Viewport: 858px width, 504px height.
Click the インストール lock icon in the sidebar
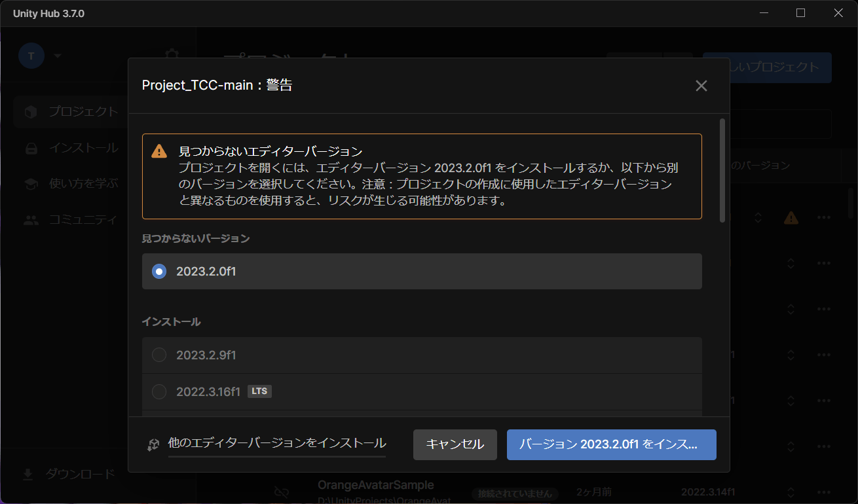point(31,148)
